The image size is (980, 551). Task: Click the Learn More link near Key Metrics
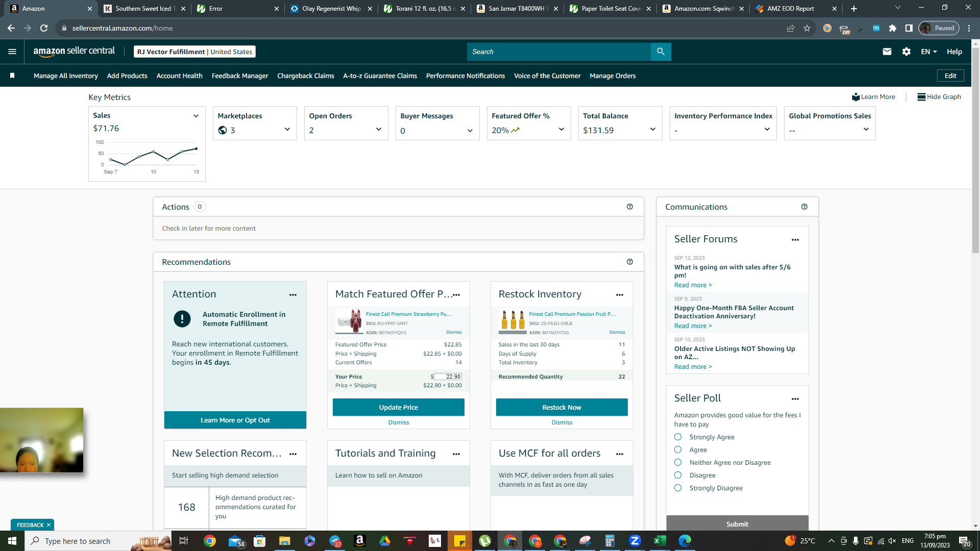(x=873, y=97)
